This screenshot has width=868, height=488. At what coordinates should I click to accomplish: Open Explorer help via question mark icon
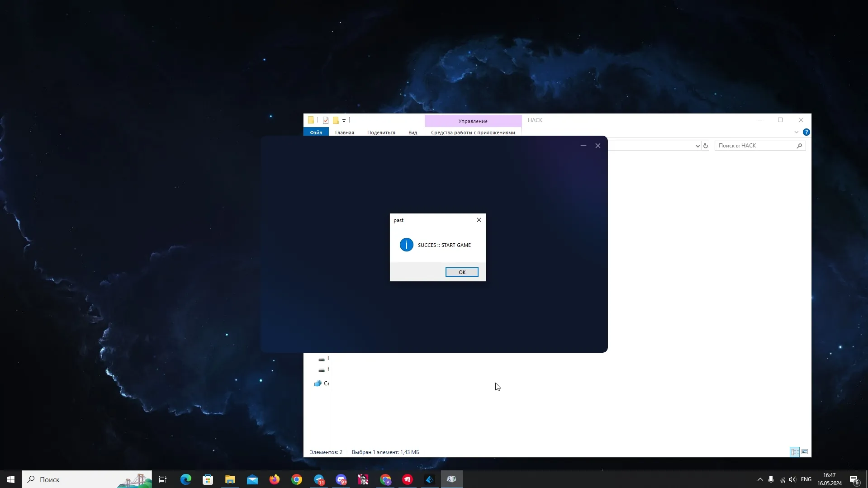(806, 132)
